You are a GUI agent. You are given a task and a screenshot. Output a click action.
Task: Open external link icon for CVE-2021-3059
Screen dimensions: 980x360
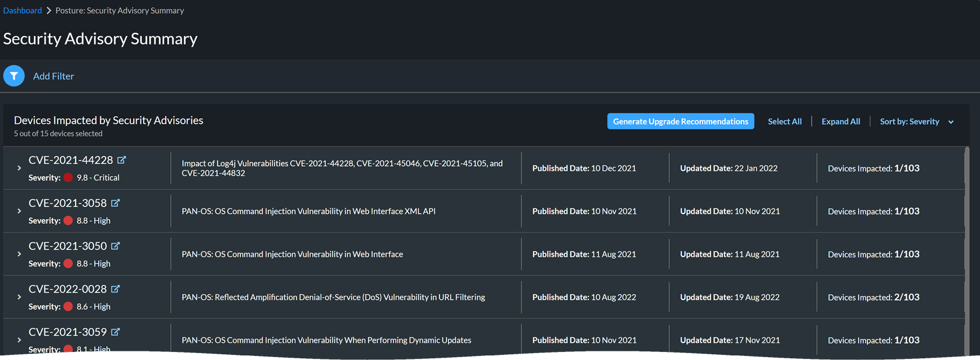point(115,332)
